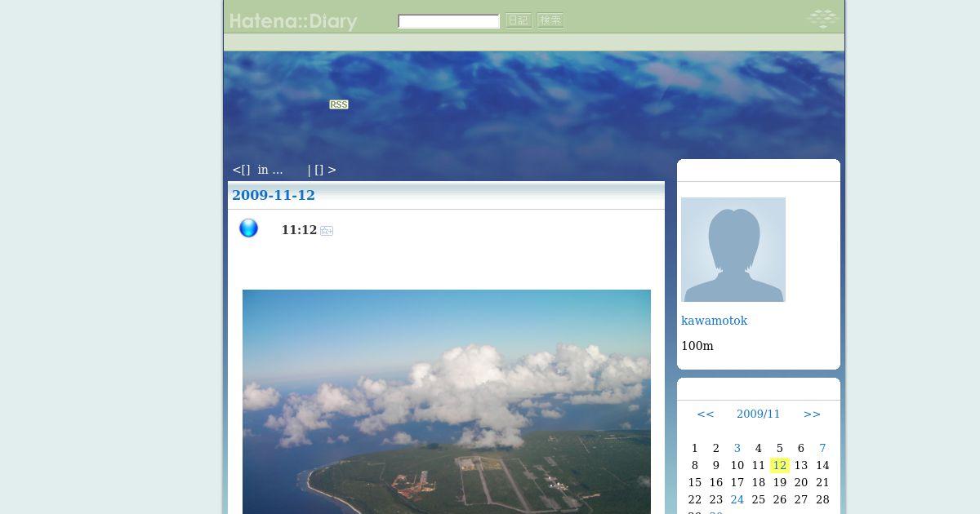Go to next entry via [] > link
Screen dimensions: 980x514
tap(325, 170)
